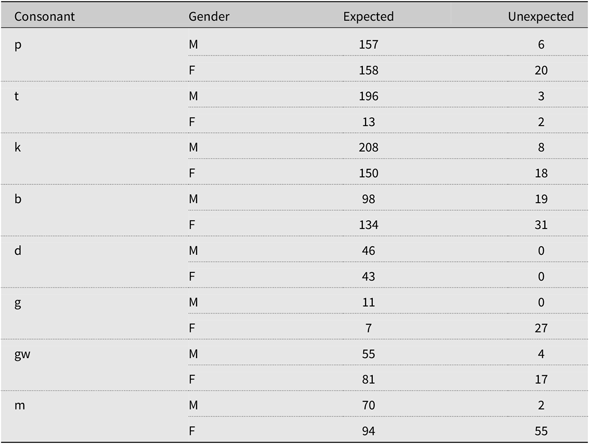Select consonant m row label
Image resolution: width=589 pixels, height=444 pixels.
[x=20, y=406]
